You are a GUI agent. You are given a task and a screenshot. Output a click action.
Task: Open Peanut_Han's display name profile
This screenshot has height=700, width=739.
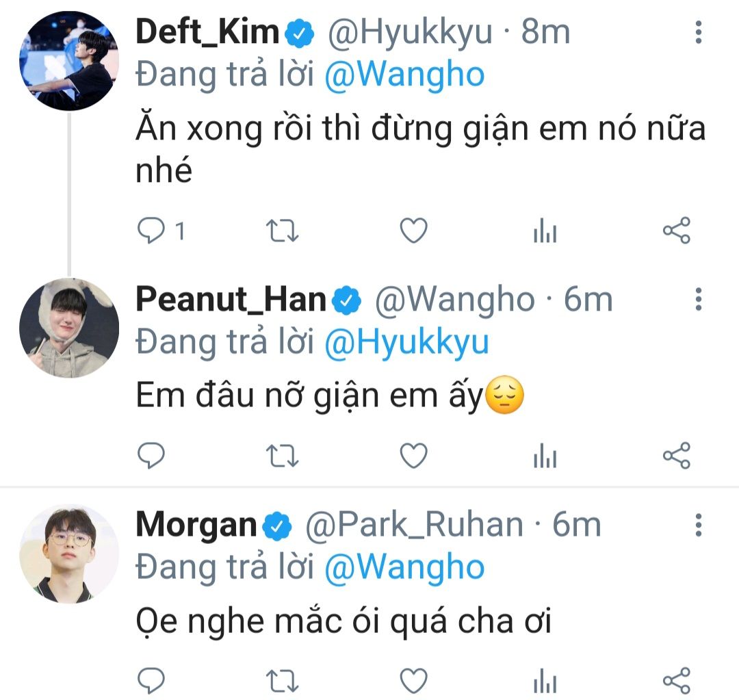231,300
